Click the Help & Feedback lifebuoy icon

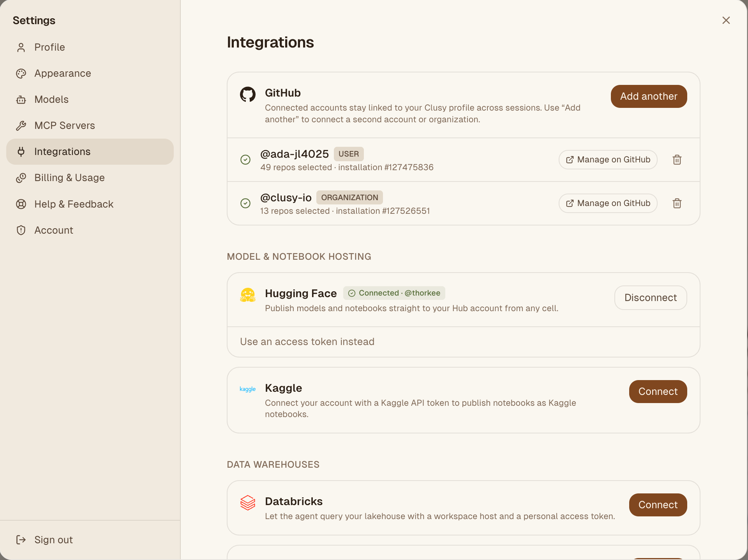click(x=21, y=204)
